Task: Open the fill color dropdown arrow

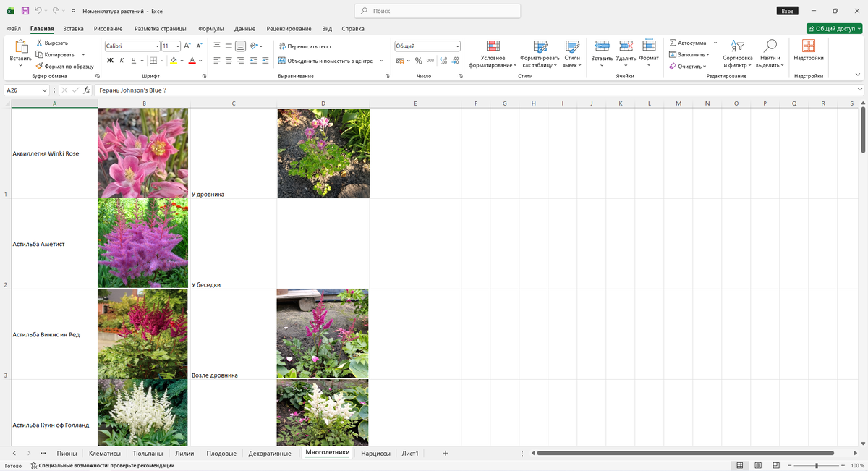Action: tap(182, 61)
